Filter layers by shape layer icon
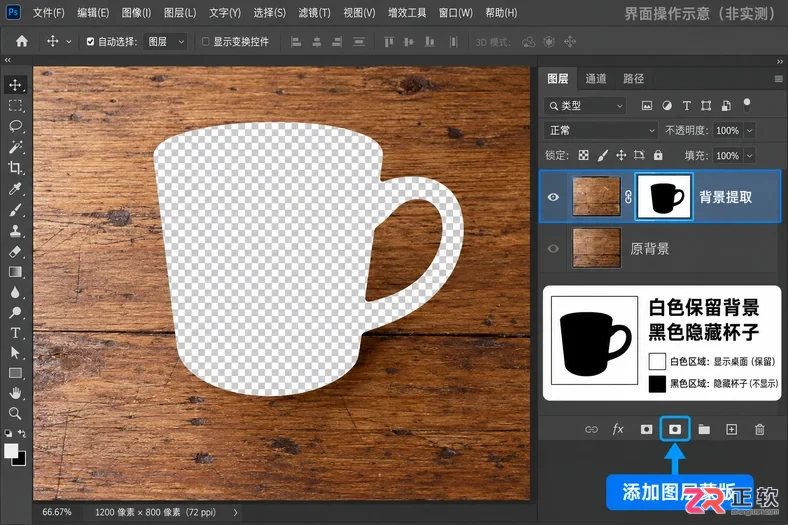788x525 pixels. (x=706, y=106)
